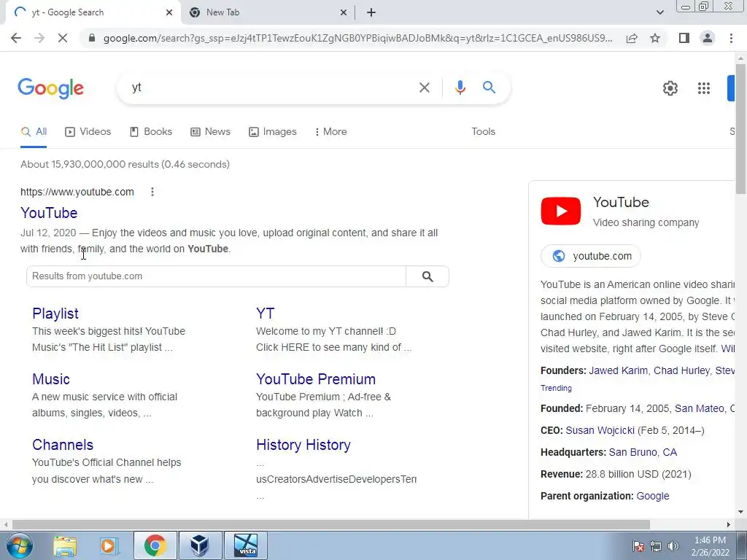The width and height of the screenshot is (747, 560).
Task: Stop loading the page with X button
Action: tap(63, 38)
